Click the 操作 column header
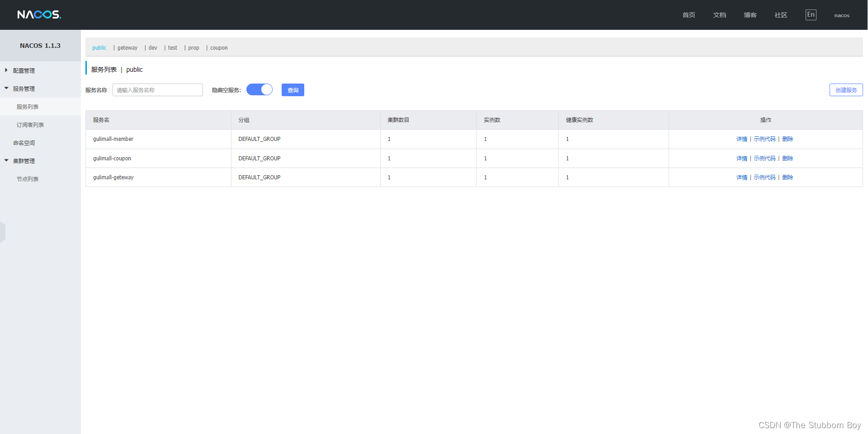Image resolution: width=868 pixels, height=434 pixels. (x=766, y=120)
